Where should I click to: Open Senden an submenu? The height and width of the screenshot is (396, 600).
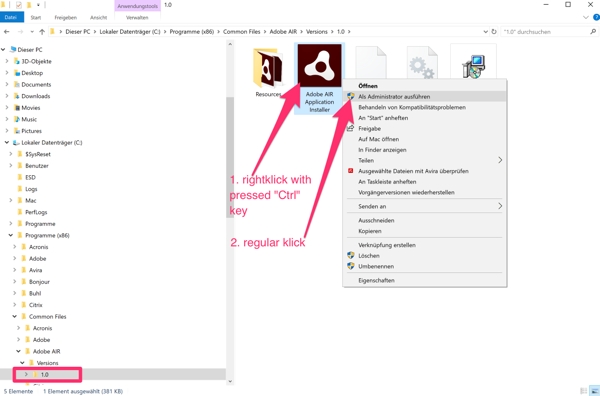425,206
